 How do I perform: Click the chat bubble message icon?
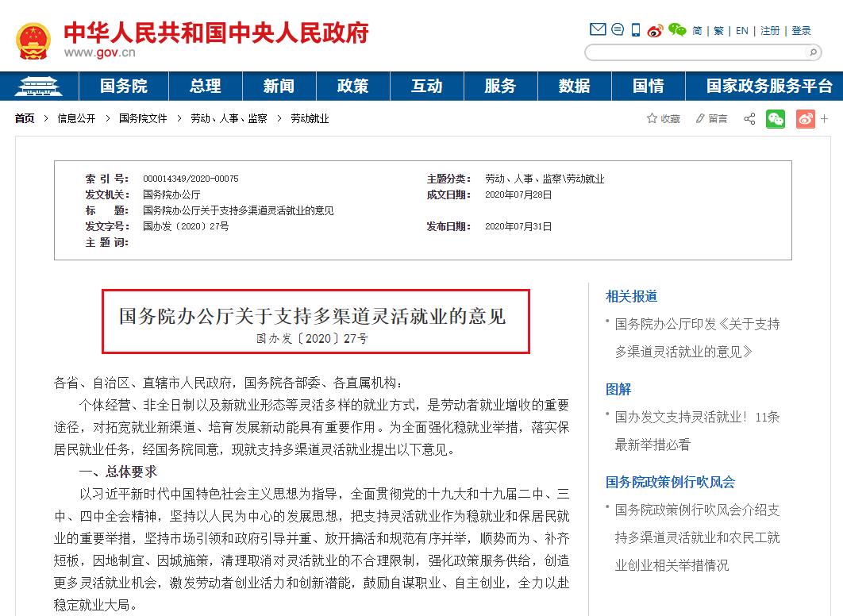pyautogui.click(x=618, y=29)
